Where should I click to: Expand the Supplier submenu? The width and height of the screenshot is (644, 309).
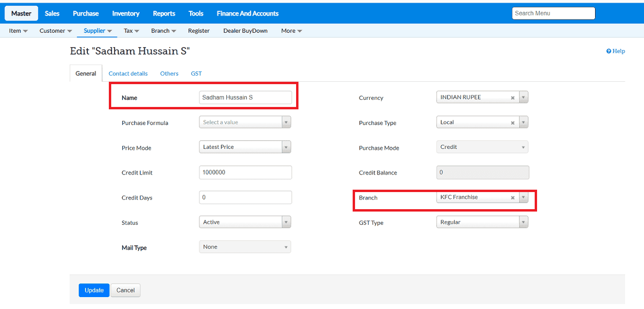pyautogui.click(x=97, y=31)
